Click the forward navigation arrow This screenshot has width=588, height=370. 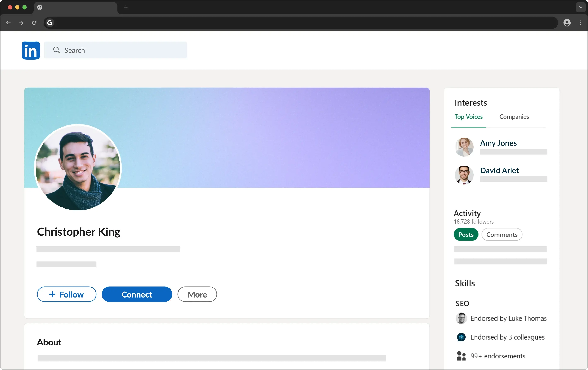tap(21, 23)
